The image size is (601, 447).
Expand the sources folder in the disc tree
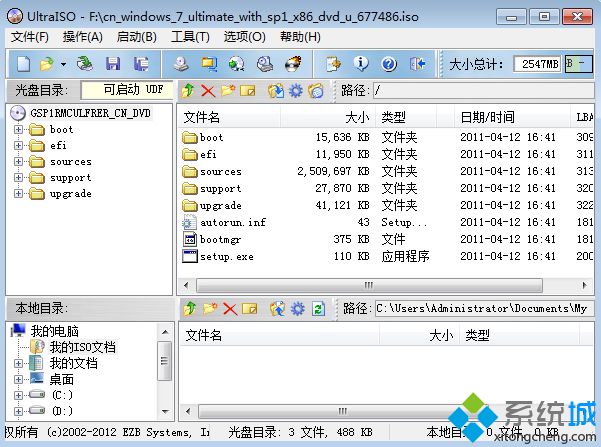pyautogui.click(x=18, y=161)
